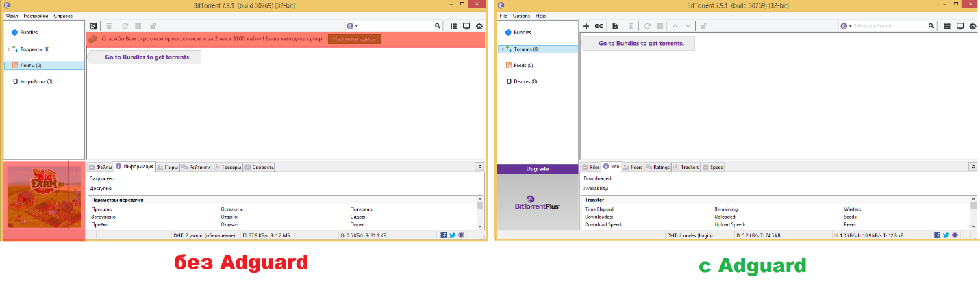Click the 'Нажмите здесь' ad button
Image resolution: width=980 pixels, height=281 pixels.
pos(354,39)
